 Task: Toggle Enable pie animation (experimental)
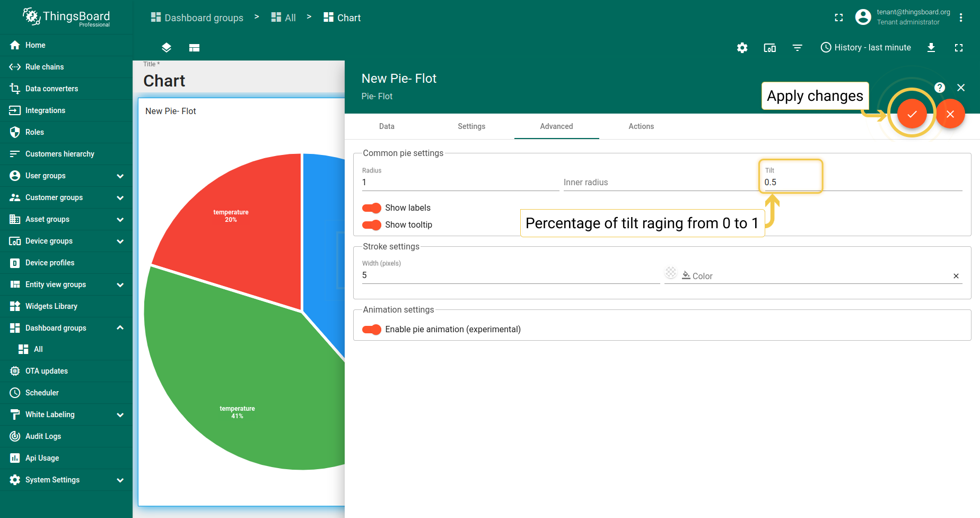(371, 330)
